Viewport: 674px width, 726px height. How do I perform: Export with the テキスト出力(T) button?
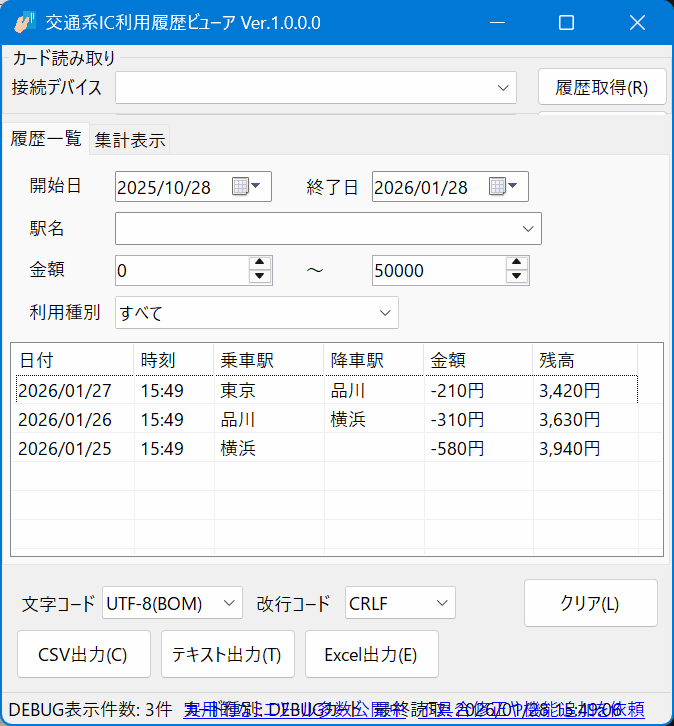pyautogui.click(x=228, y=654)
